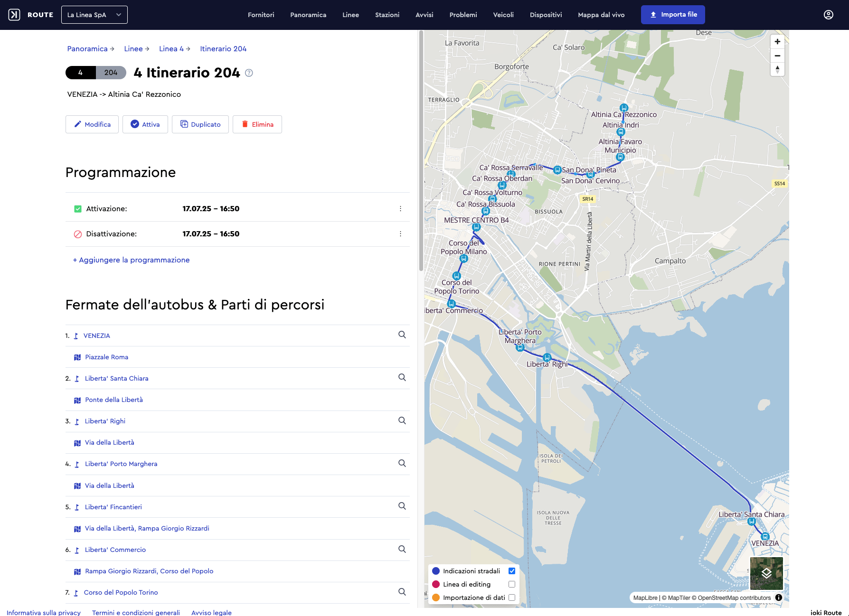This screenshot has height=616, width=849.
Task: Open Attivazione row options menu
Action: (400, 209)
